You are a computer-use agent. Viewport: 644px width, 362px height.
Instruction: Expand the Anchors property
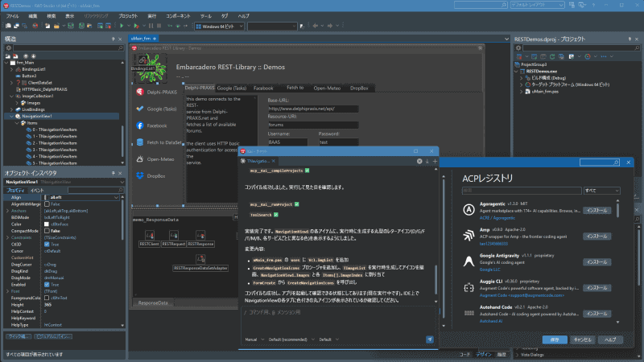click(x=7, y=211)
